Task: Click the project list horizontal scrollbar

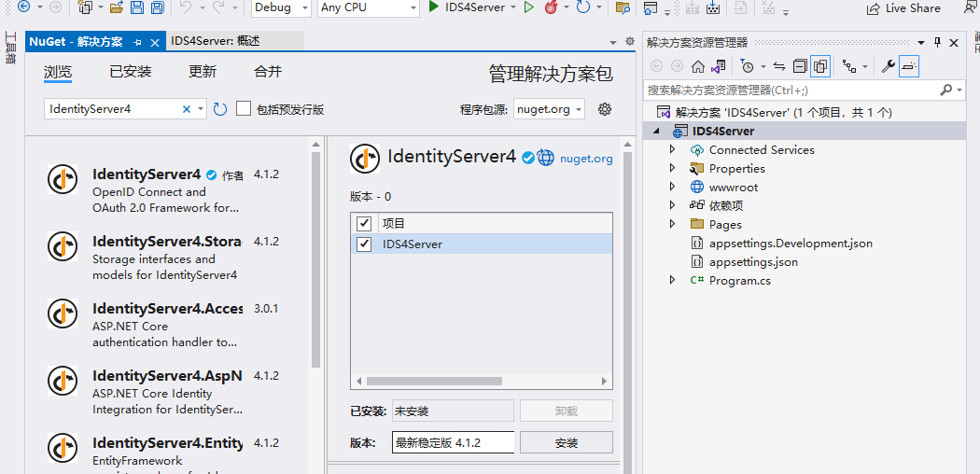Action: click(481, 381)
